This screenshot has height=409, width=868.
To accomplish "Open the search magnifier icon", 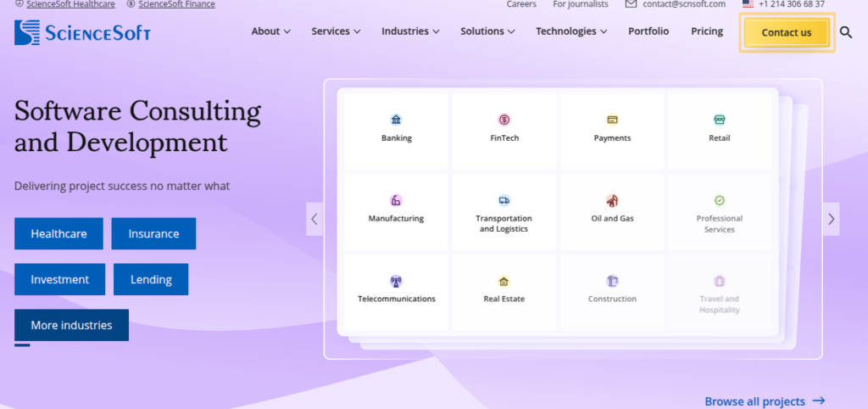I will [845, 33].
